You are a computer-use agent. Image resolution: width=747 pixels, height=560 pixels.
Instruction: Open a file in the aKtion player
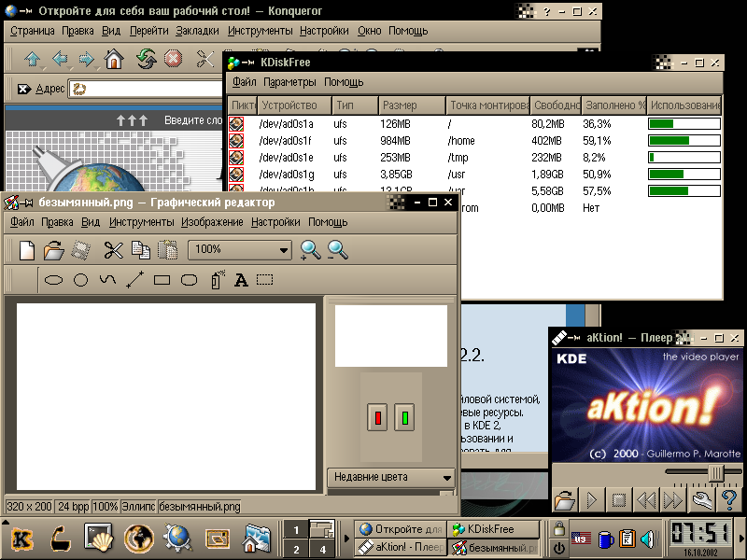click(x=565, y=500)
